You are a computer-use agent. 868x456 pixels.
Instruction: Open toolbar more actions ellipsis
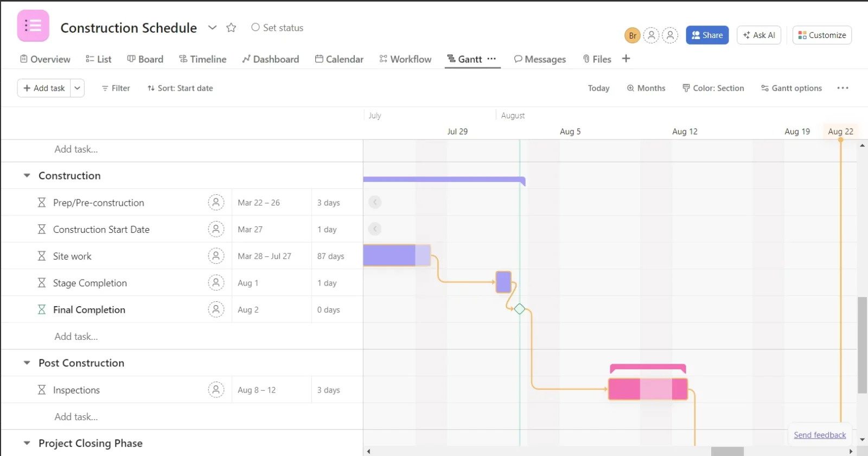pyautogui.click(x=843, y=88)
